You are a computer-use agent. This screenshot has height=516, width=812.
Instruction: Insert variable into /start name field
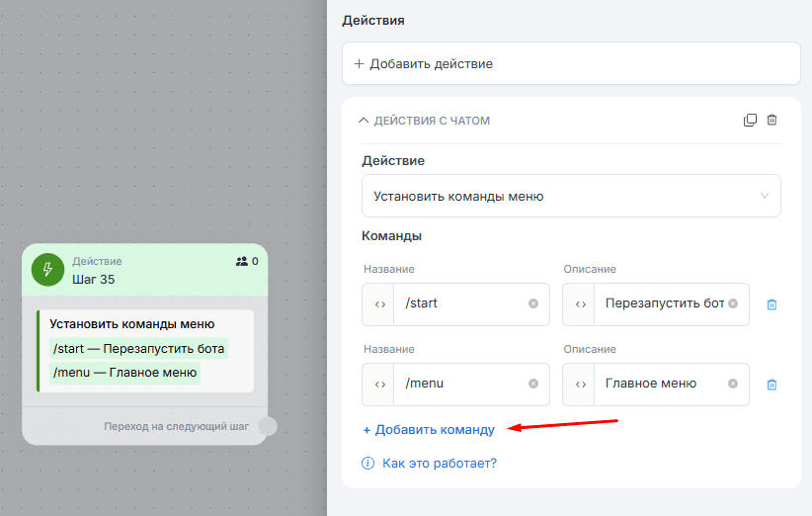tap(380, 304)
